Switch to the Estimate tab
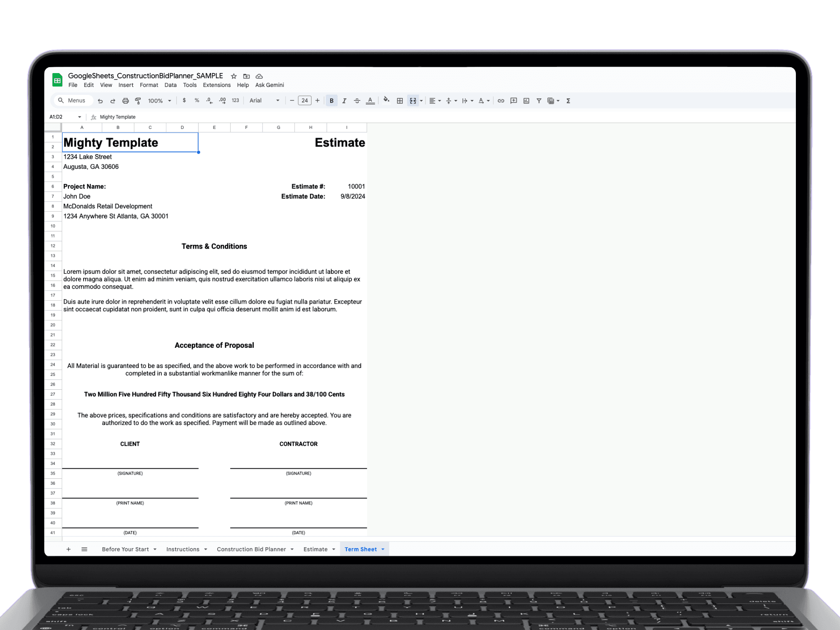Screen dimensions: 840x630 click(315, 549)
